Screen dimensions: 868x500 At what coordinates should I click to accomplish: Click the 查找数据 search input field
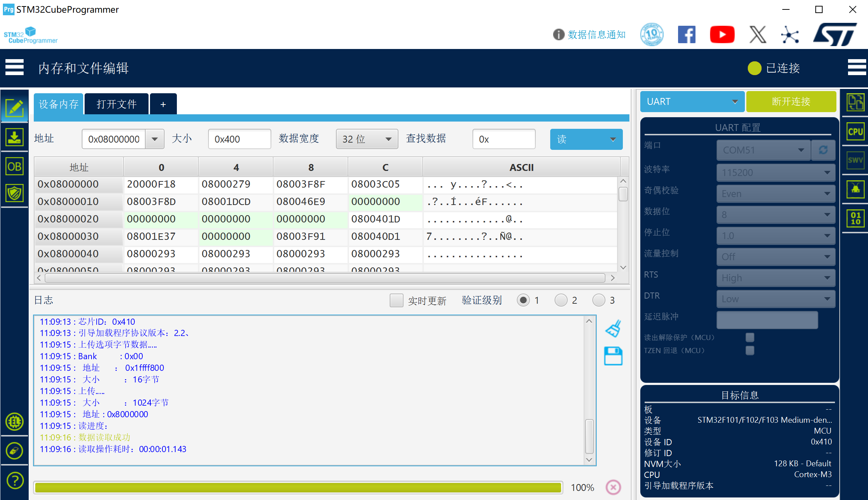pos(504,139)
